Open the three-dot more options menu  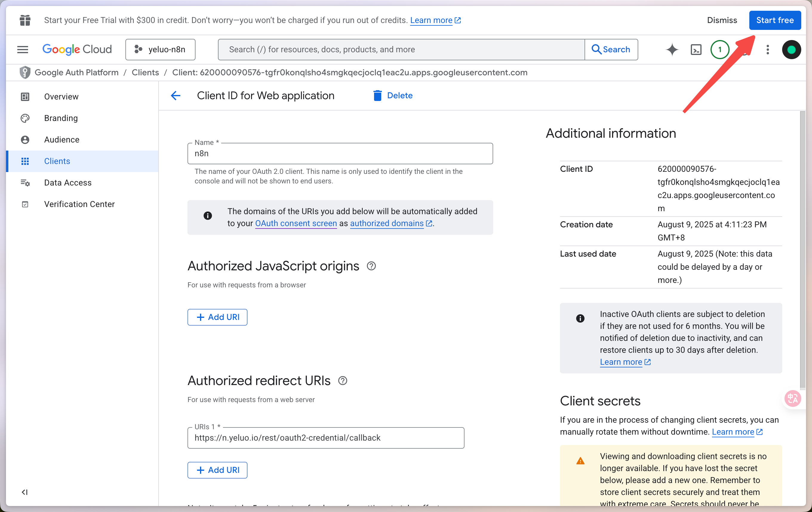click(x=768, y=50)
